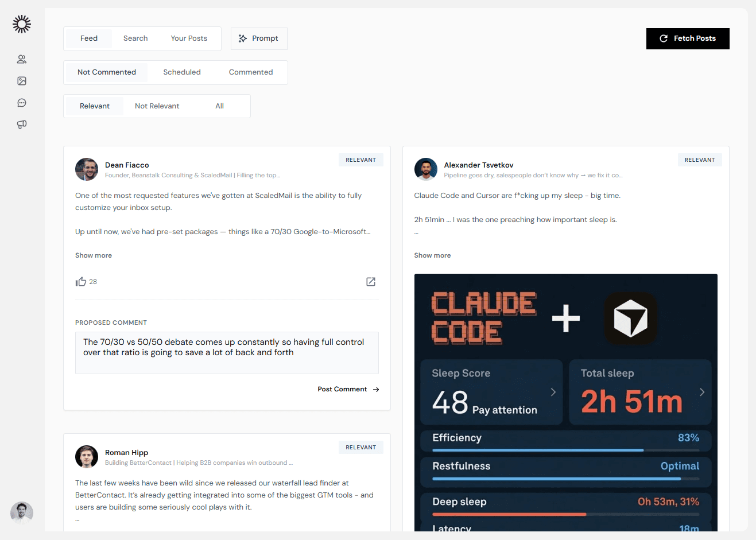Image resolution: width=756 pixels, height=540 pixels.
Task: Open the megaphone campaigns sidebar icon
Action: pyautogui.click(x=22, y=125)
